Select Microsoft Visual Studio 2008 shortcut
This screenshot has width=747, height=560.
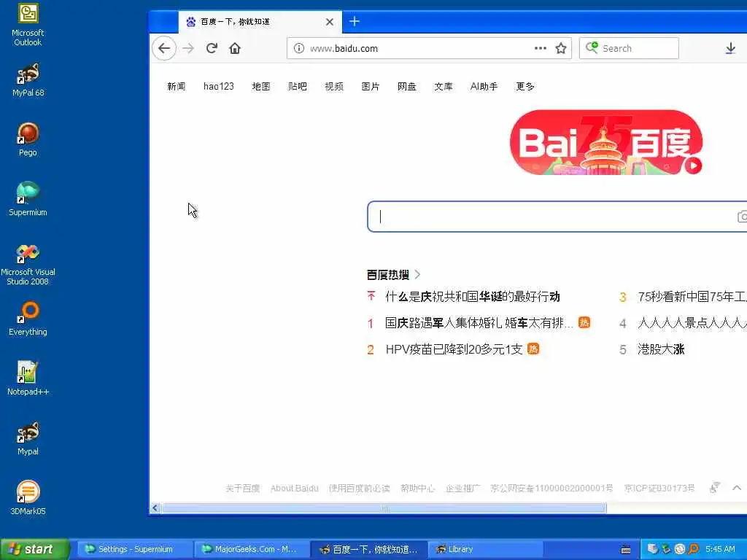point(28,264)
